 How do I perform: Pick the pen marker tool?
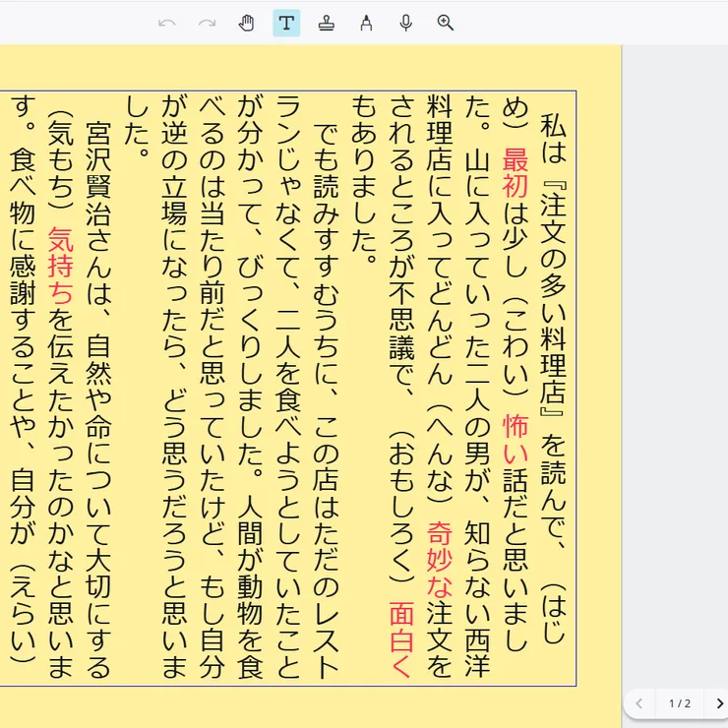click(x=366, y=23)
